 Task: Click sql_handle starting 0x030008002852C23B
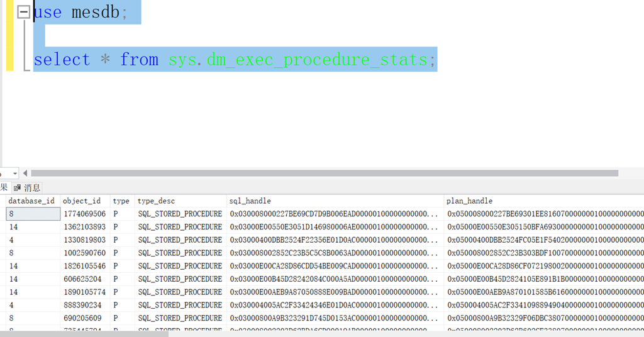[335, 253]
